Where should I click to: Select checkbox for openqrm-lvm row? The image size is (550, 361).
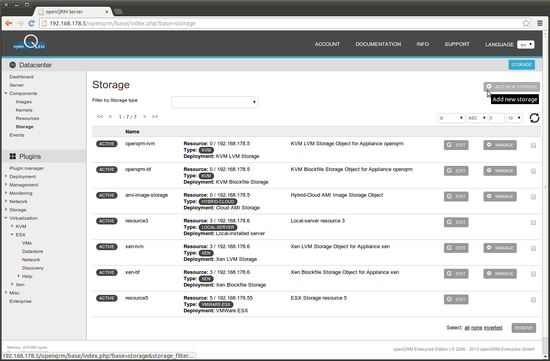pyautogui.click(x=533, y=145)
